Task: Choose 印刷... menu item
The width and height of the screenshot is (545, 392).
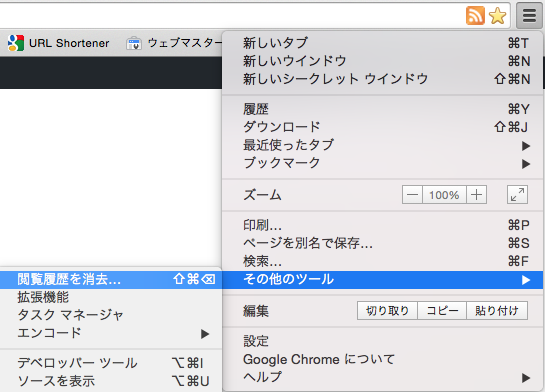Action: coord(382,225)
